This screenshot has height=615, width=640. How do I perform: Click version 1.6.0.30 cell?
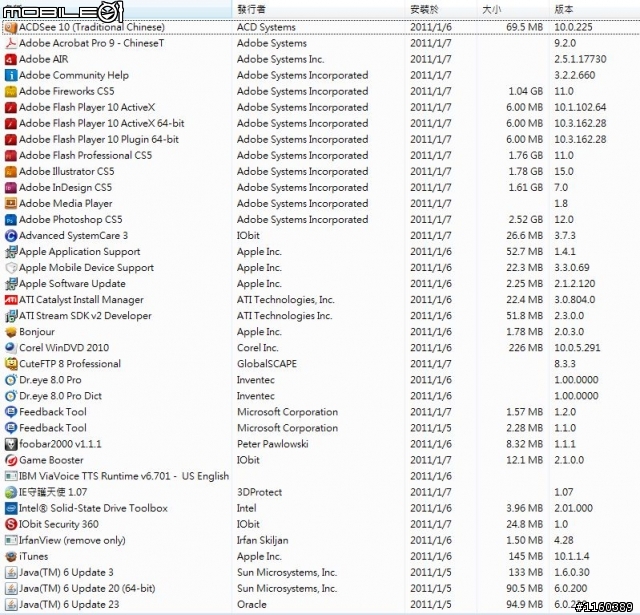coord(572,573)
